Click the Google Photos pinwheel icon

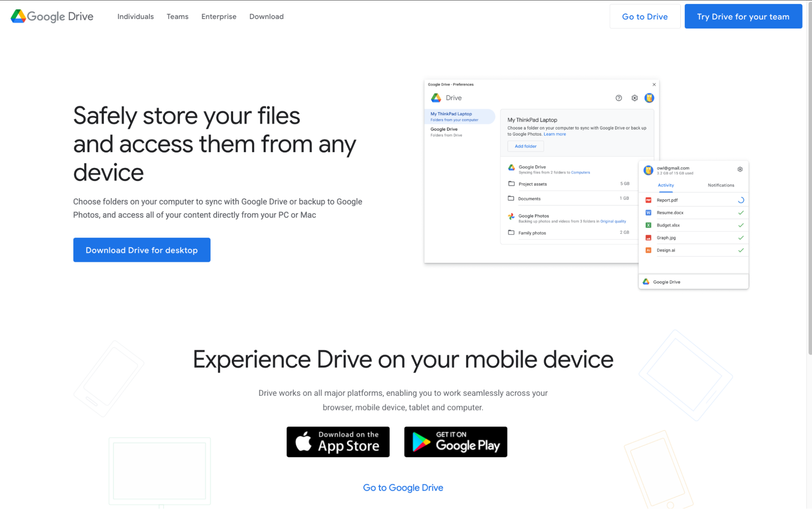(511, 217)
